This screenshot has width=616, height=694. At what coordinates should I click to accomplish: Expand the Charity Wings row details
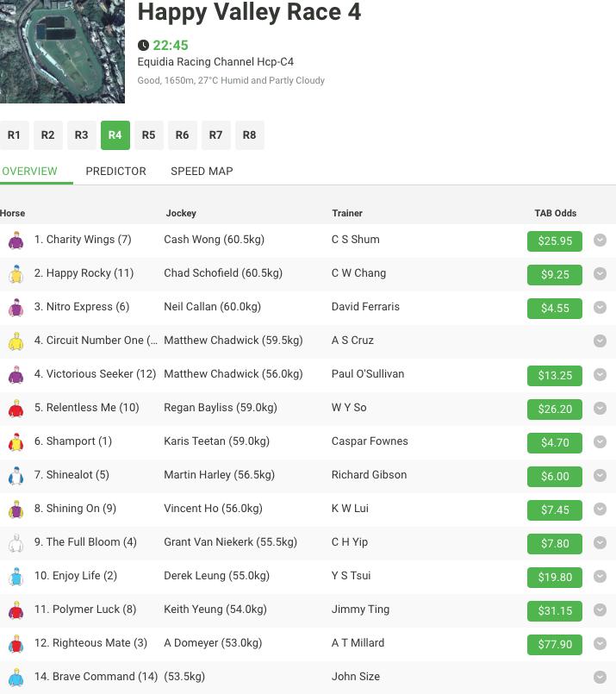click(x=600, y=241)
